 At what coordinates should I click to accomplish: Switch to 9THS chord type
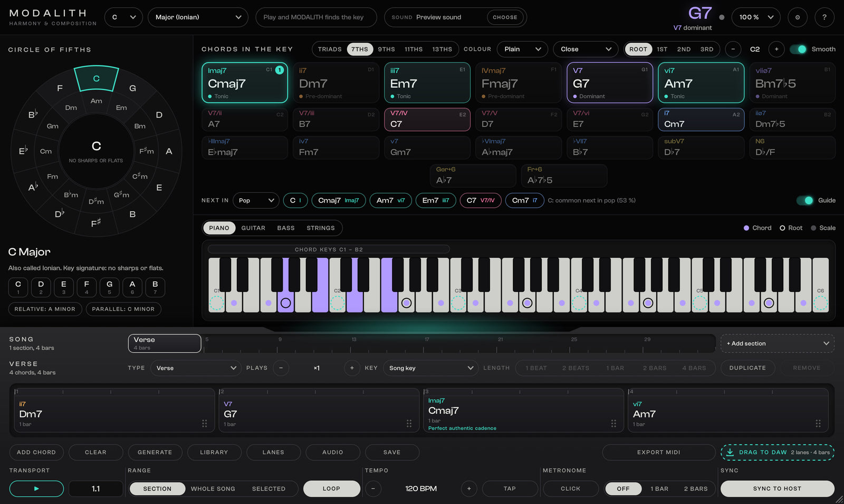click(386, 49)
